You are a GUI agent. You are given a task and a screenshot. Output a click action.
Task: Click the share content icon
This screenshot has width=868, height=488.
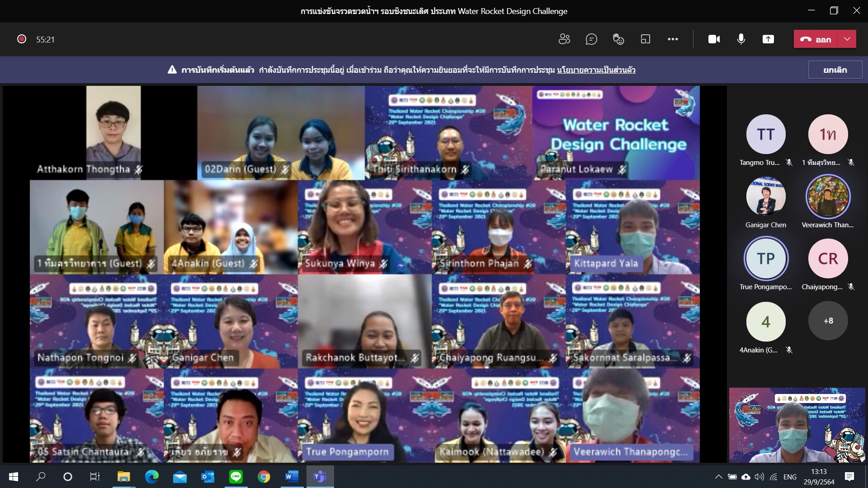click(768, 39)
